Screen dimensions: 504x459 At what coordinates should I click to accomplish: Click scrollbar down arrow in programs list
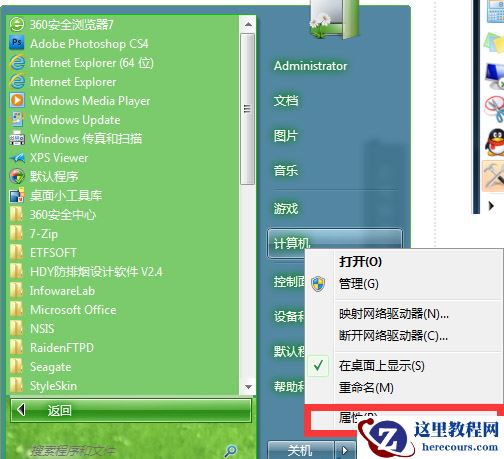(248, 387)
